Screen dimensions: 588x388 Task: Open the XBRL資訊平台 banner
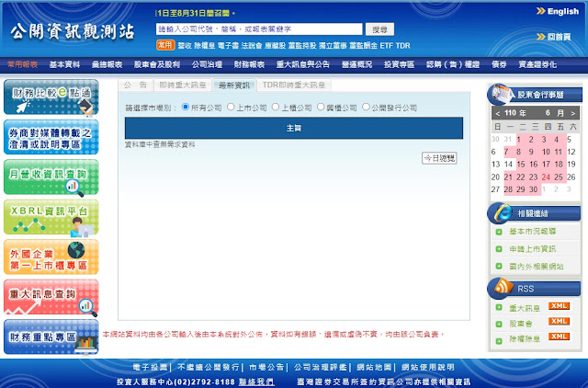(x=51, y=217)
